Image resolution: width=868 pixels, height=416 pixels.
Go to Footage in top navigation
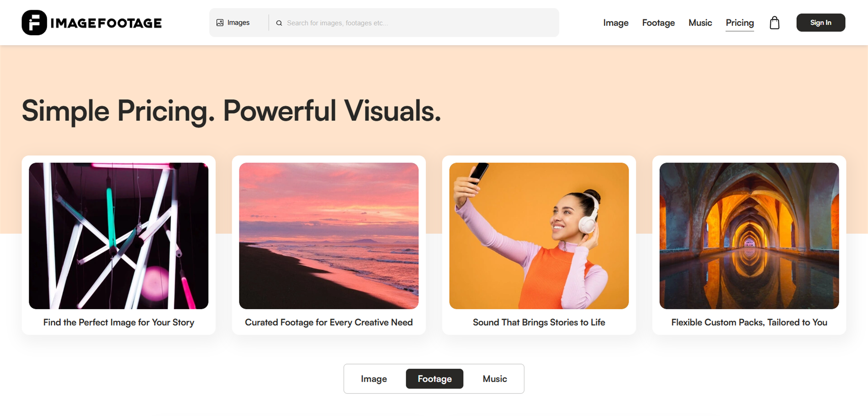click(658, 22)
